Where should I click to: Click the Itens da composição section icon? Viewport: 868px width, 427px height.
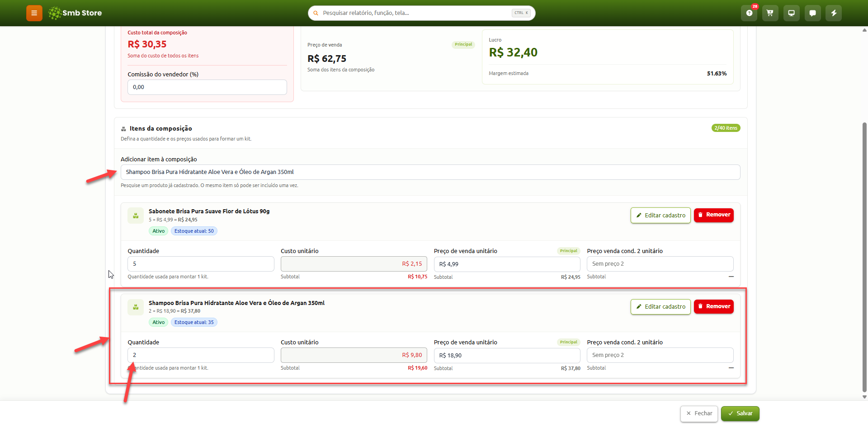pyautogui.click(x=123, y=129)
